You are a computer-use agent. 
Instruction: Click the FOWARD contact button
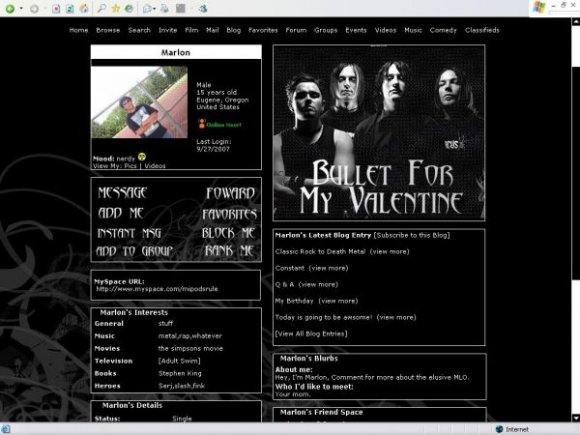coord(230,193)
